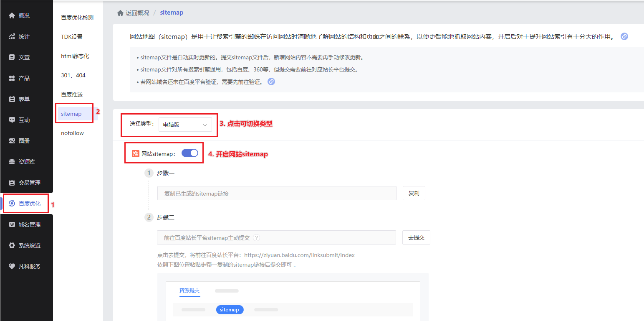Click the 概况 home icon in sidebar
The image size is (644, 321).
12,15
